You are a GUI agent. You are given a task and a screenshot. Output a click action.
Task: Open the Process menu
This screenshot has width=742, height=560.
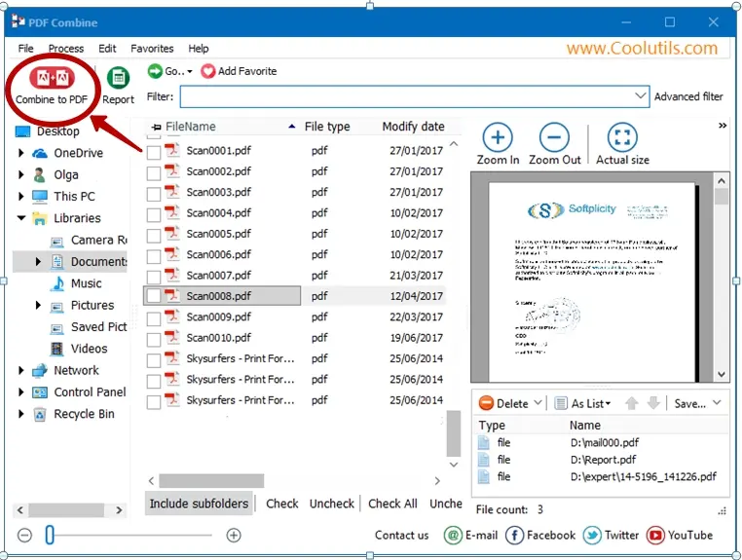tap(65, 49)
